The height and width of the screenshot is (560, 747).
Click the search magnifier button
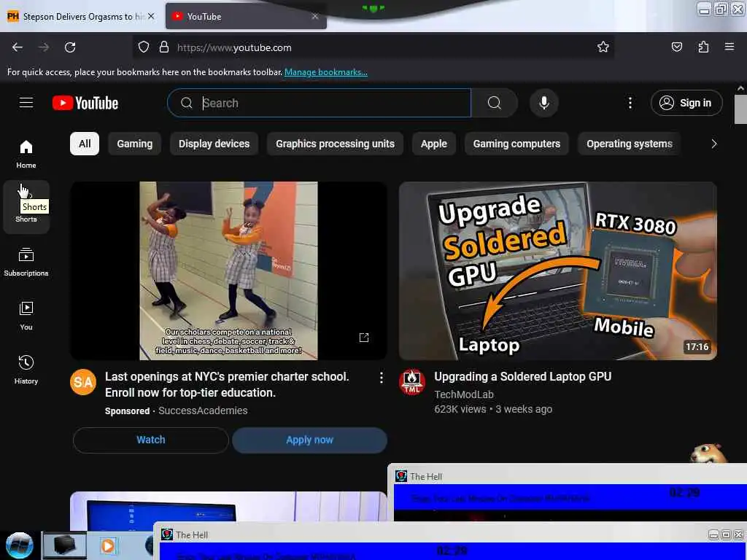(495, 103)
